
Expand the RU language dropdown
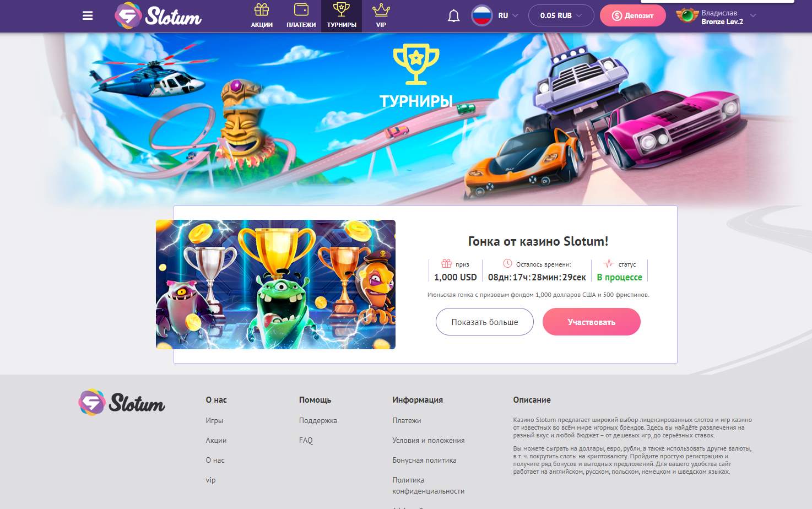[x=508, y=15]
